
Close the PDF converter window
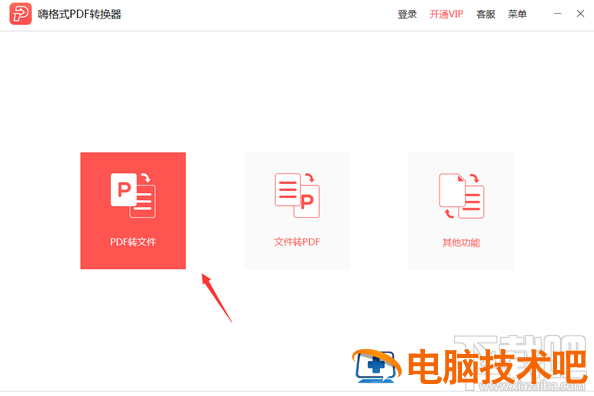(x=580, y=14)
